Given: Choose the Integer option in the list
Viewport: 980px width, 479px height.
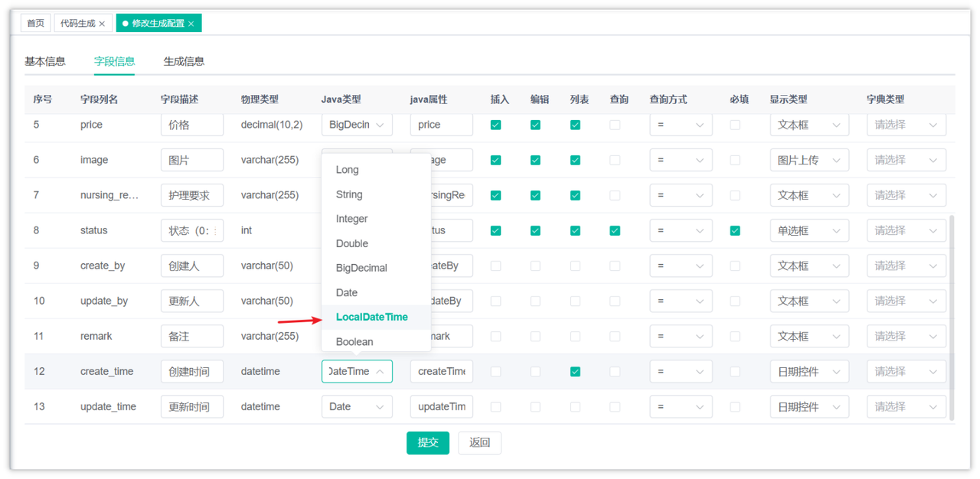Looking at the screenshot, I should tap(376, 219).
